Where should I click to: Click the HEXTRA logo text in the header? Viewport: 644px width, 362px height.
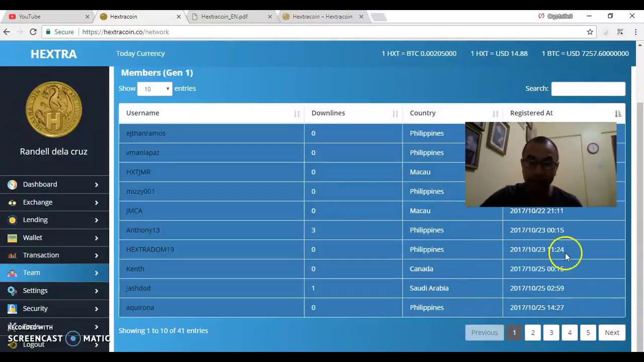click(x=54, y=54)
